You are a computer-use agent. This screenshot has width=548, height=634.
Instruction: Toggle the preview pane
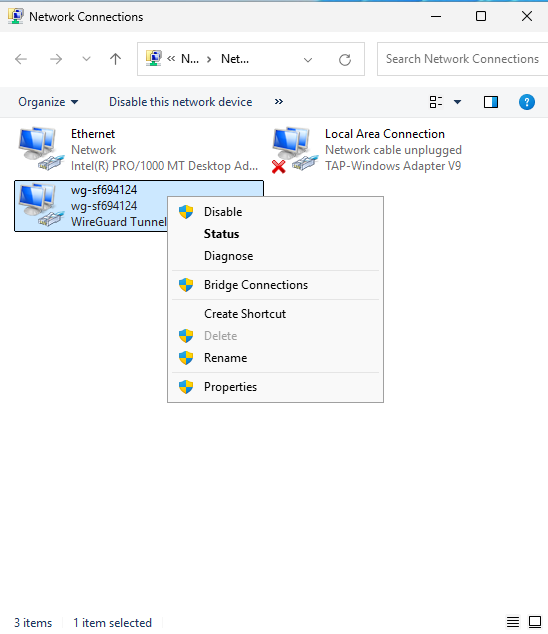tap(491, 102)
